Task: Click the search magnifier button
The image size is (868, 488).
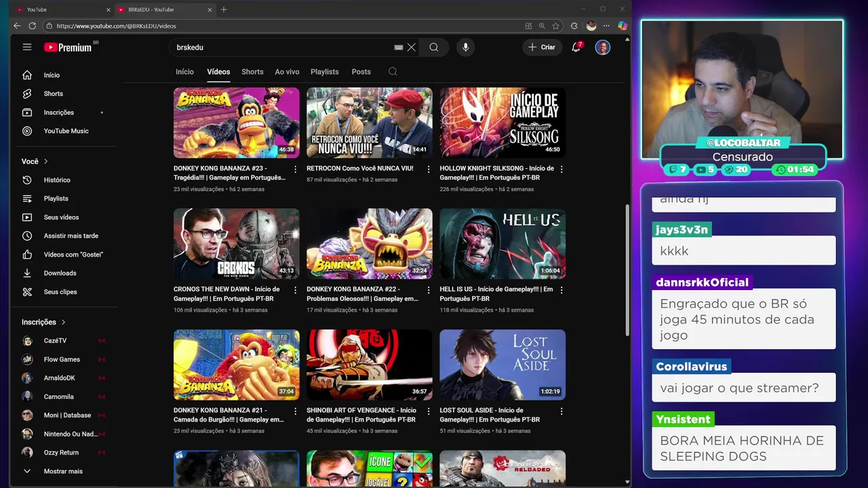Action: pyautogui.click(x=434, y=47)
